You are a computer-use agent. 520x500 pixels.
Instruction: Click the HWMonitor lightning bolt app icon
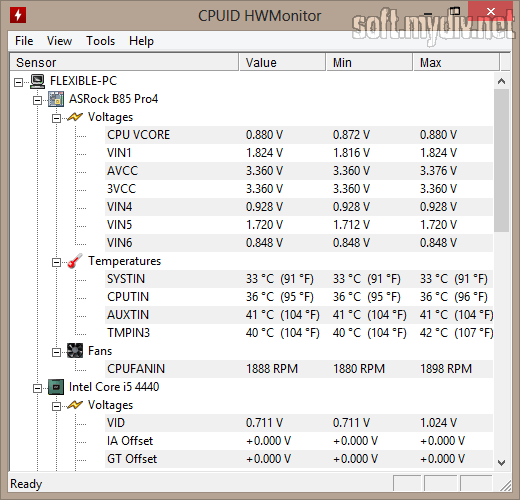coord(18,15)
